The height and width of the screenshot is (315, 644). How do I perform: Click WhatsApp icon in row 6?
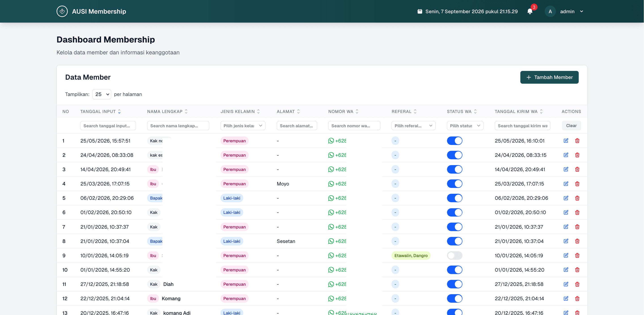[331, 212]
